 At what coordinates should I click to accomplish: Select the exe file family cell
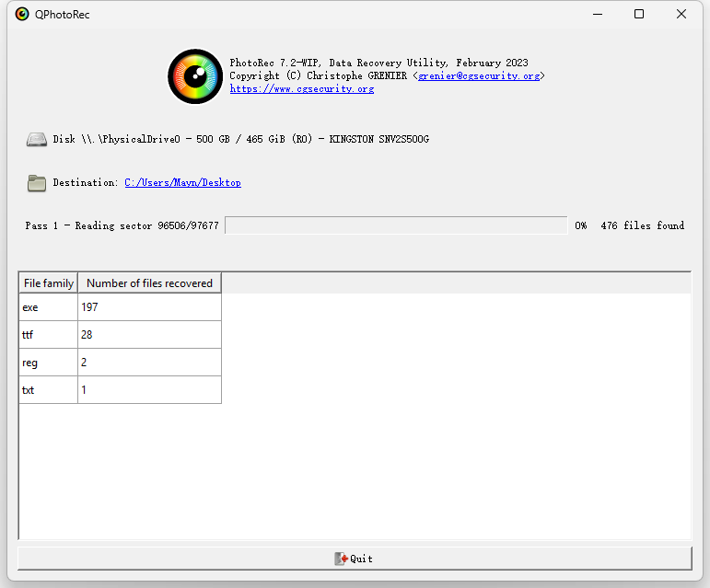(x=49, y=307)
